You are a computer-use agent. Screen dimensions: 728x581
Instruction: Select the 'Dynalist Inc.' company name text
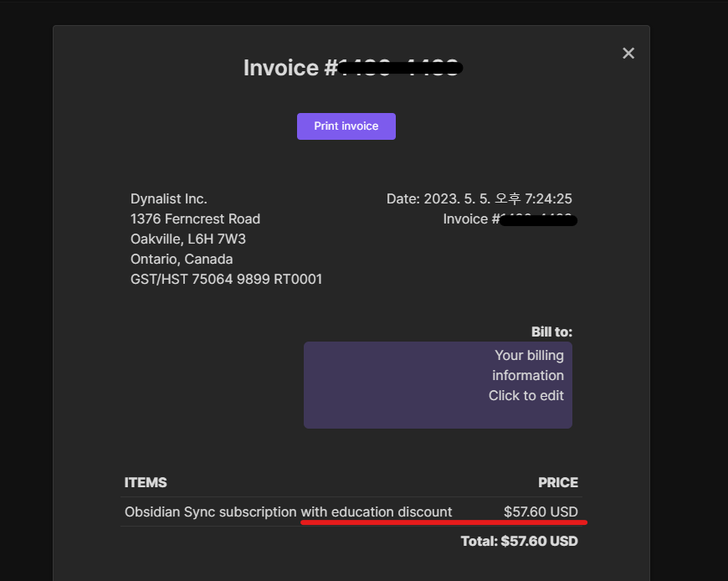(x=169, y=198)
